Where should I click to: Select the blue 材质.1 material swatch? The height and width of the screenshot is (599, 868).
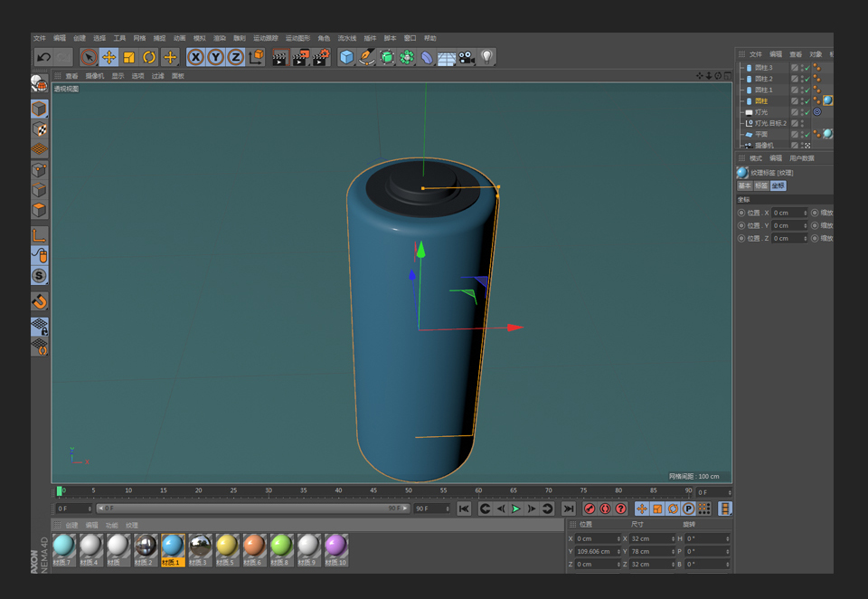point(172,546)
